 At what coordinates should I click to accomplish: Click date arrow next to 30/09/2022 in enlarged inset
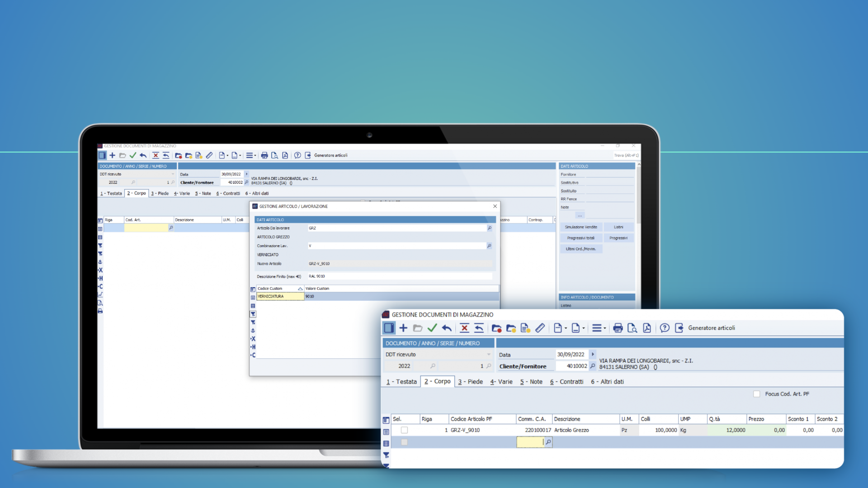(x=593, y=354)
